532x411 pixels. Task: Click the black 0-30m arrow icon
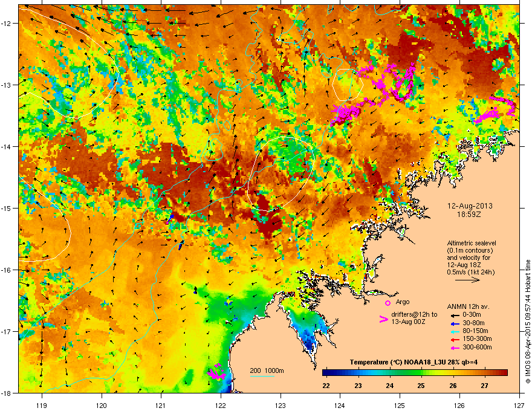(x=454, y=315)
